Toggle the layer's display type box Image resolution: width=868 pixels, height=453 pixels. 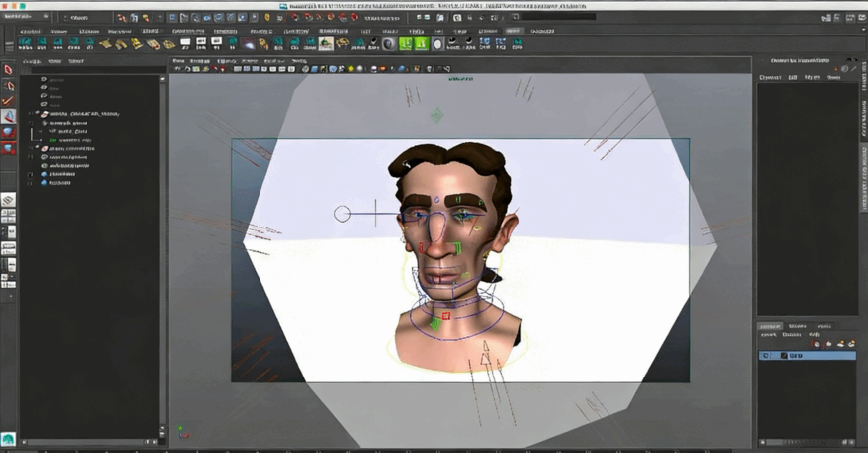783,356
